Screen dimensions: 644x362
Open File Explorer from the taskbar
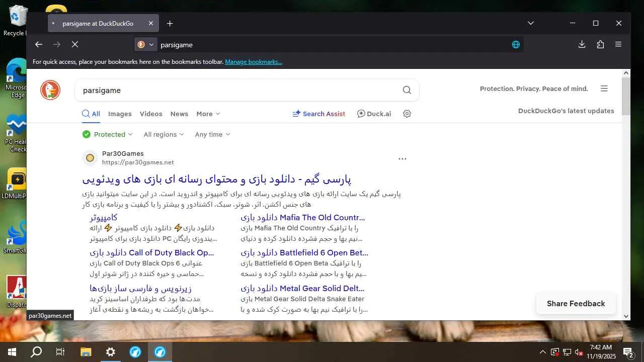[x=86, y=352]
